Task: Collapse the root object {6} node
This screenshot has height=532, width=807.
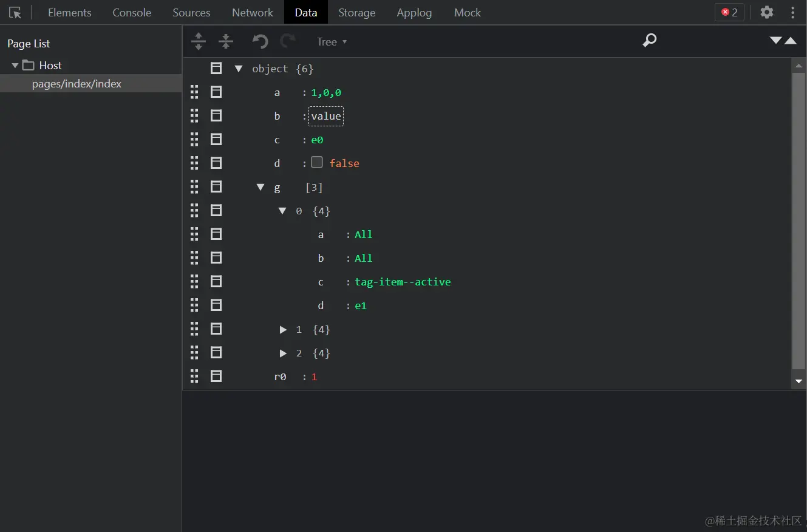Action: click(239, 69)
